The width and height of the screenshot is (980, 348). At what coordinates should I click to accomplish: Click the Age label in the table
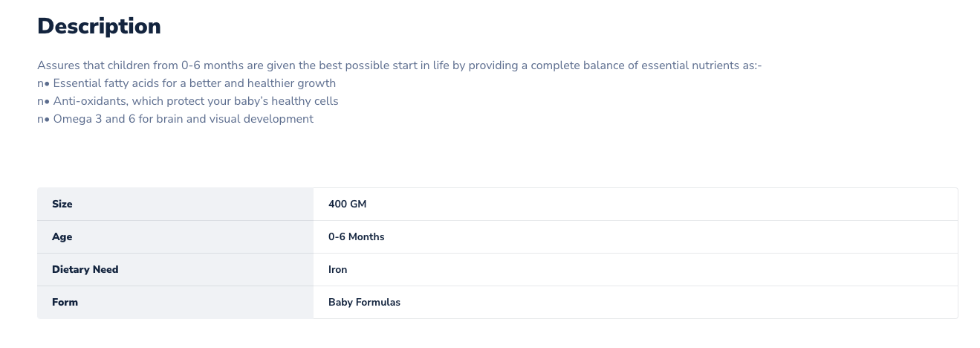(62, 237)
